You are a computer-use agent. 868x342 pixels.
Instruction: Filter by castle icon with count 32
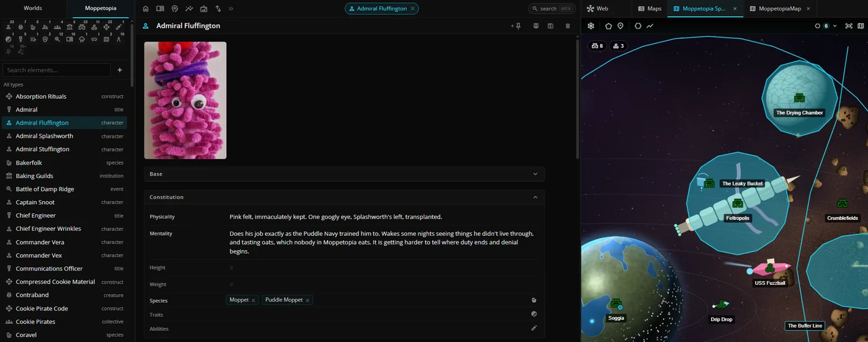click(x=82, y=27)
